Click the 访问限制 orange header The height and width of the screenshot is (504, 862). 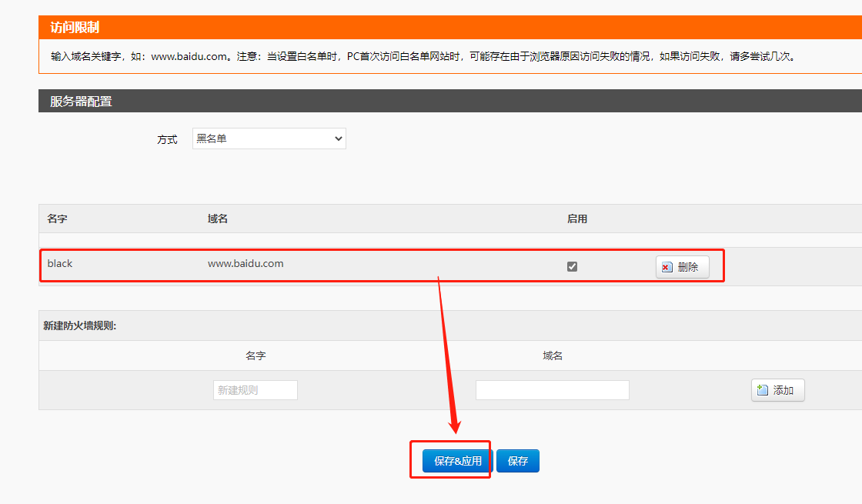click(x=75, y=28)
